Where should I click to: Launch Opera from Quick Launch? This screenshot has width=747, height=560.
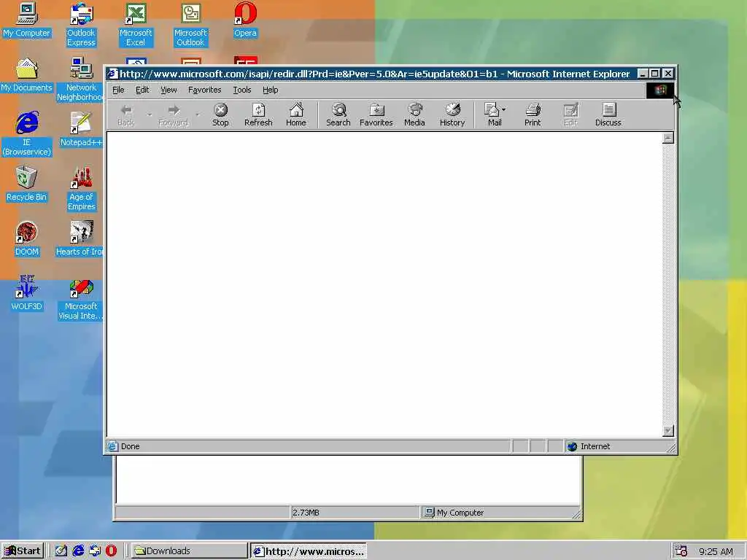(x=112, y=551)
